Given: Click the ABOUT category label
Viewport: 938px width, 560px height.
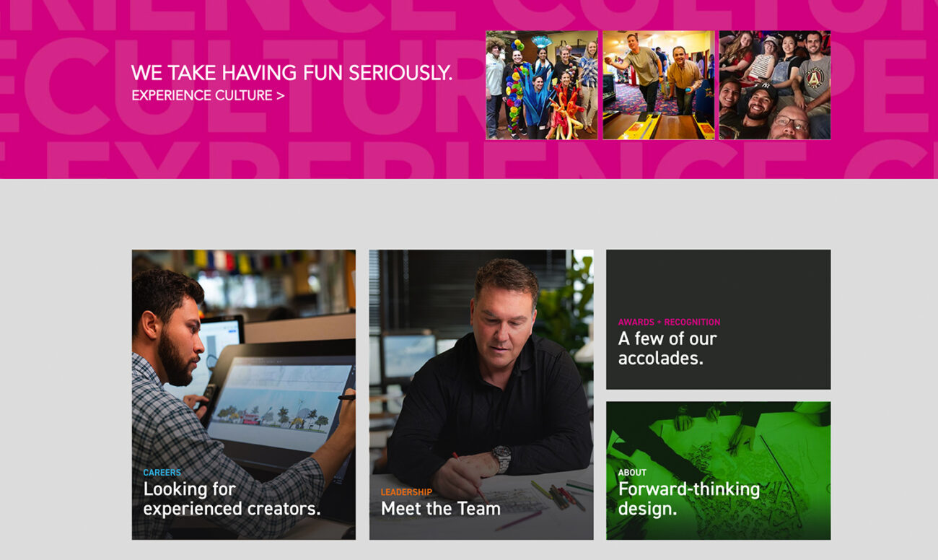Looking at the screenshot, I should pos(632,473).
